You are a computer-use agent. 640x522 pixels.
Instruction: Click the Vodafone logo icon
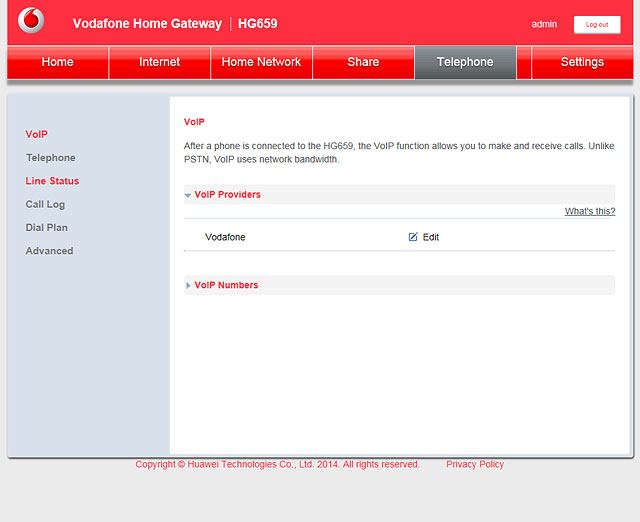pos(31,20)
